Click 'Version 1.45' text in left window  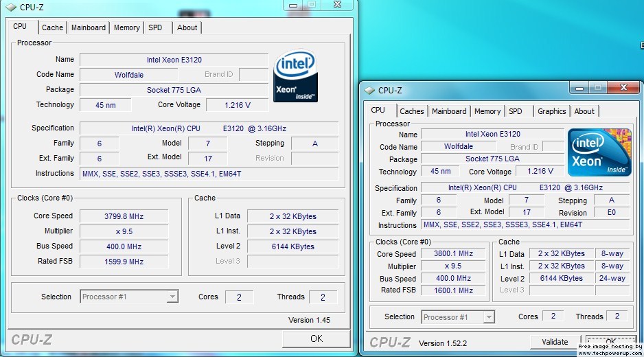click(309, 320)
